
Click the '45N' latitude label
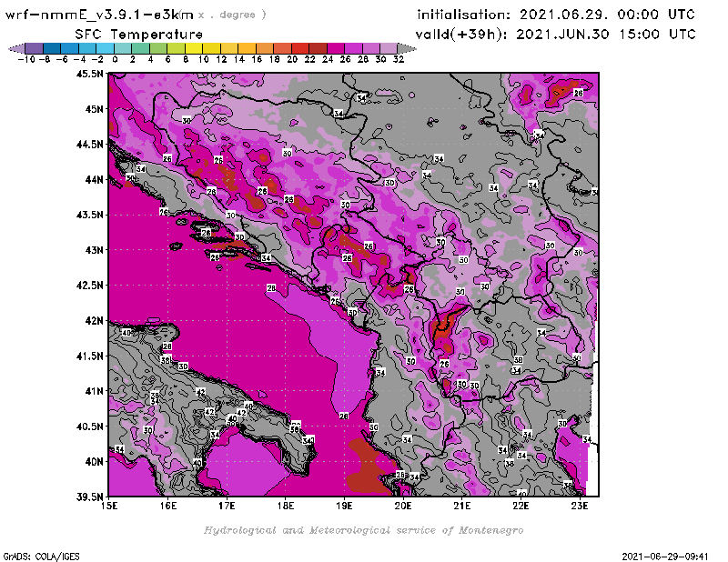[x=94, y=109]
